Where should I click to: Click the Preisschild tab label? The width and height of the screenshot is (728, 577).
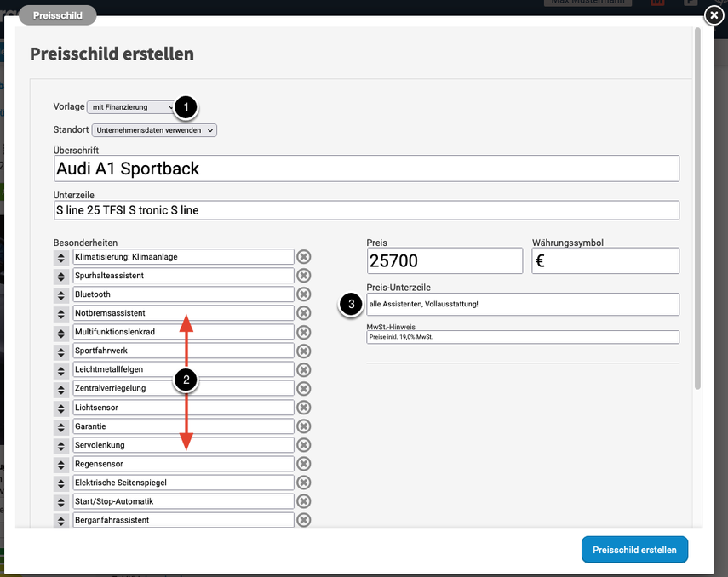pyautogui.click(x=57, y=15)
